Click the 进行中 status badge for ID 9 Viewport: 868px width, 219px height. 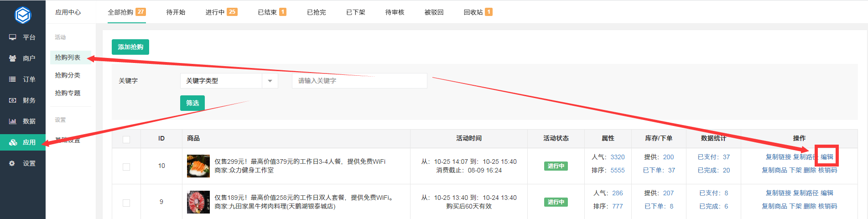tap(556, 202)
